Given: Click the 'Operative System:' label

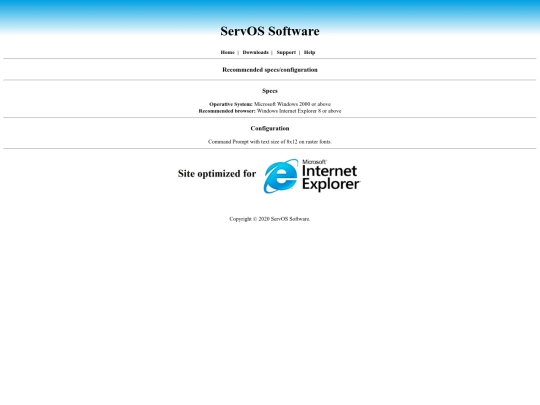Looking at the screenshot, I should pos(231,104).
